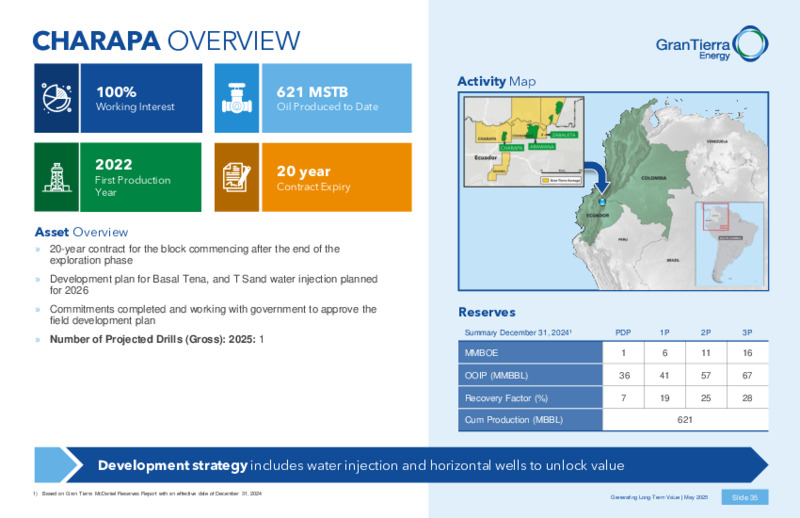Click the CHARAPA OVERVIEW title
800x518 pixels.
166,41
